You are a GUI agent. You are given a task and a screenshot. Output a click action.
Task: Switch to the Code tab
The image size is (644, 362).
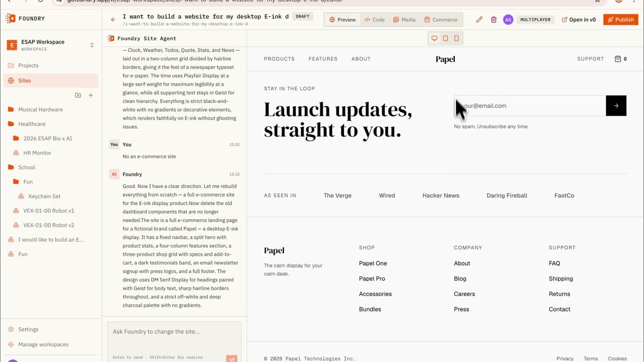point(374,19)
